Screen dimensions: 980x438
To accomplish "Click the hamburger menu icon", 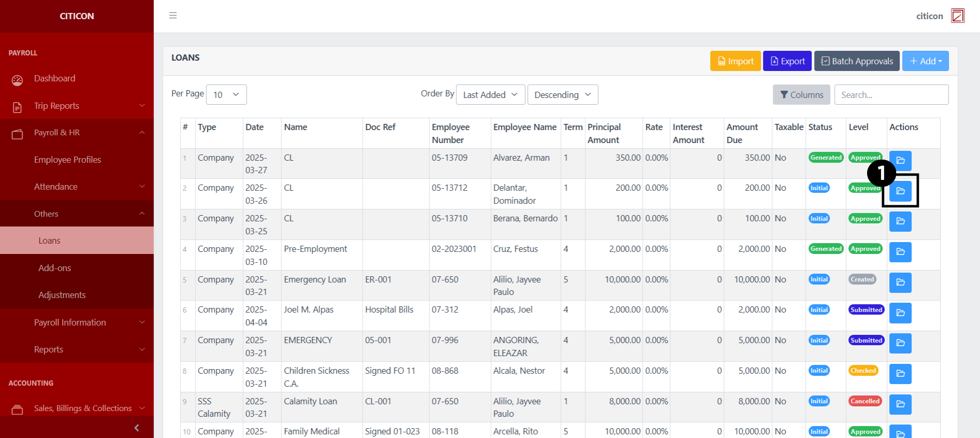I will 173,16.
